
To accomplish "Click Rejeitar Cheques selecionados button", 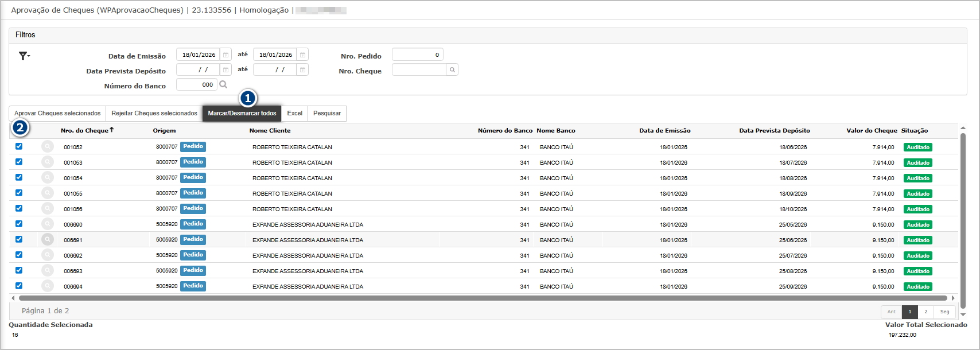I will (154, 114).
